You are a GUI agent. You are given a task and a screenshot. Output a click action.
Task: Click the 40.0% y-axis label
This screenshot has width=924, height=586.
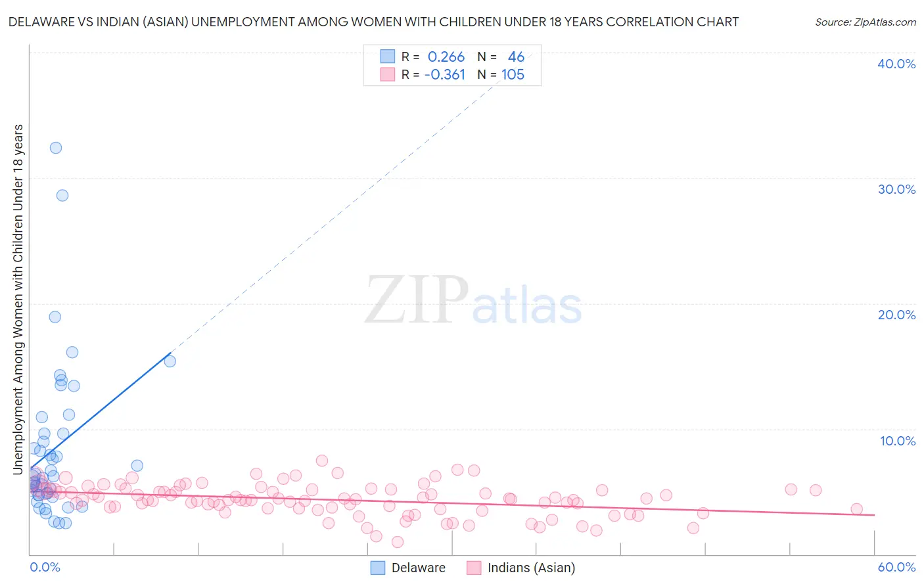(x=896, y=64)
